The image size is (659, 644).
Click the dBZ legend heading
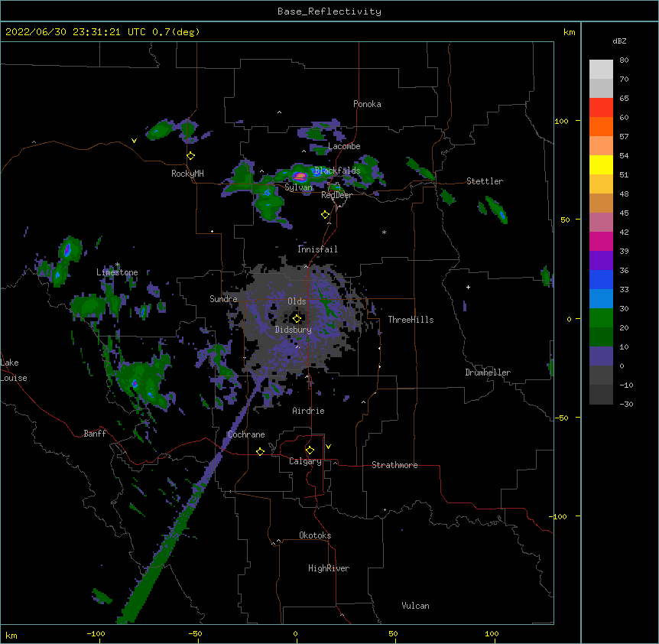pyautogui.click(x=619, y=41)
